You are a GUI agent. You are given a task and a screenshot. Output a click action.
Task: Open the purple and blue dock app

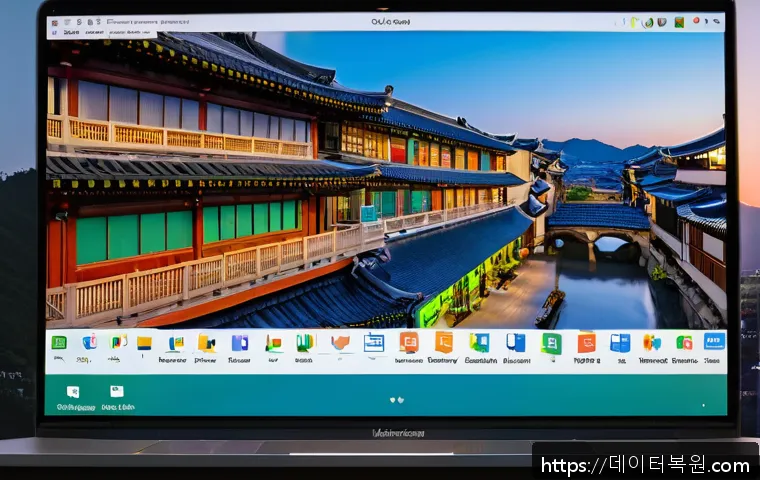pyautogui.click(x=240, y=343)
